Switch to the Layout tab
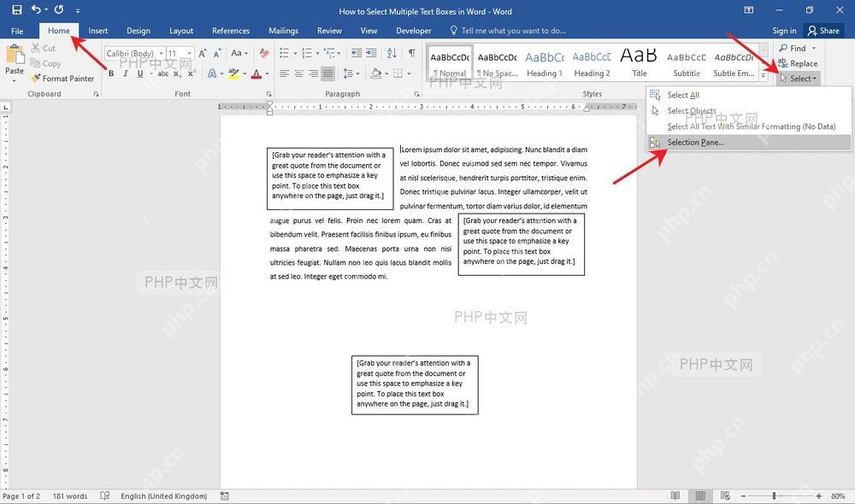Image resolution: width=855 pixels, height=504 pixels. click(181, 31)
